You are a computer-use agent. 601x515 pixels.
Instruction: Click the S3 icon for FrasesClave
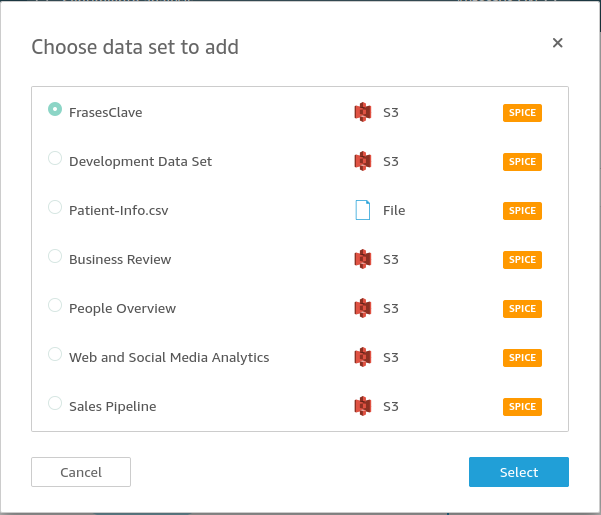362,113
